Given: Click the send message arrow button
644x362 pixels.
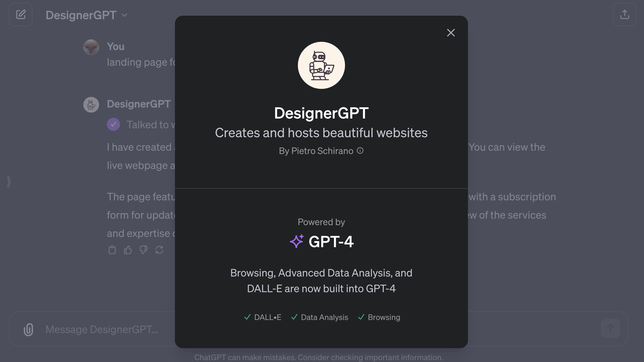Looking at the screenshot, I should (610, 328).
